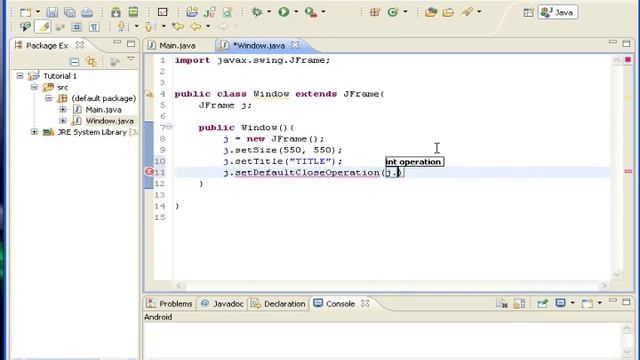Screen dimensions: 640x360
Task: Toggle Pin Console icon
Action: (542, 304)
